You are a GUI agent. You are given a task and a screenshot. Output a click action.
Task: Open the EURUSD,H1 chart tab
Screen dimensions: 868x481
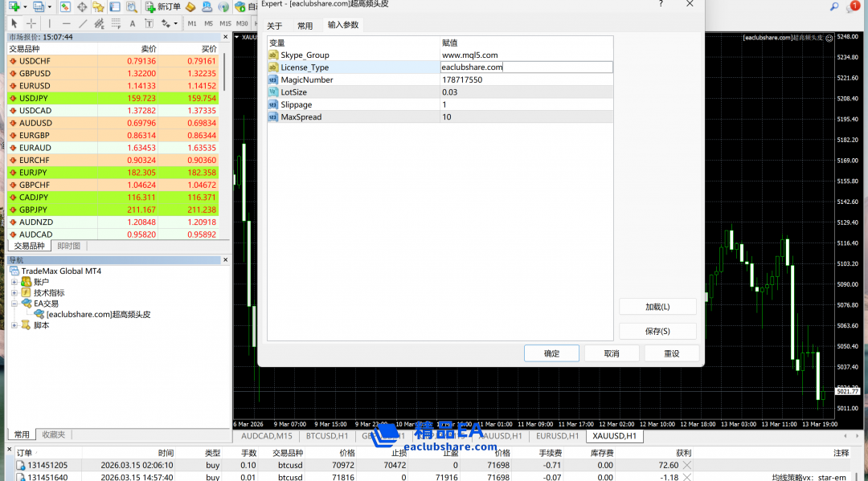click(557, 436)
